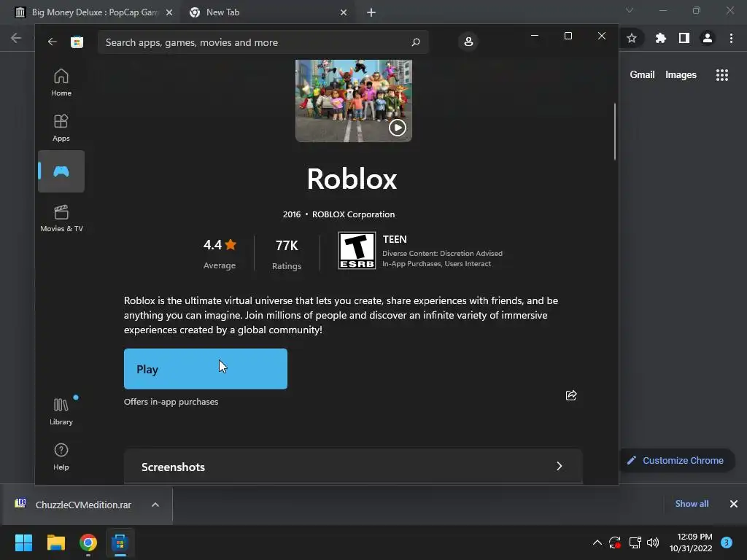Open the Library in the Store sidebar
This screenshot has height=560, width=747.
[x=61, y=412]
